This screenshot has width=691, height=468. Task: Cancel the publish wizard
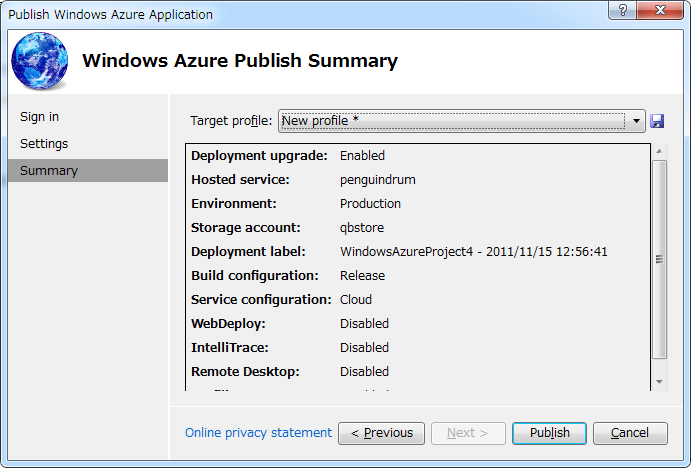pyautogui.click(x=630, y=433)
